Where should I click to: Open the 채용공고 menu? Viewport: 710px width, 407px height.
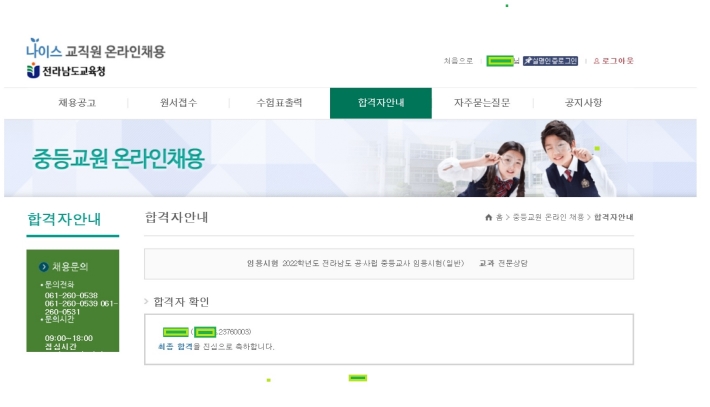(77, 103)
